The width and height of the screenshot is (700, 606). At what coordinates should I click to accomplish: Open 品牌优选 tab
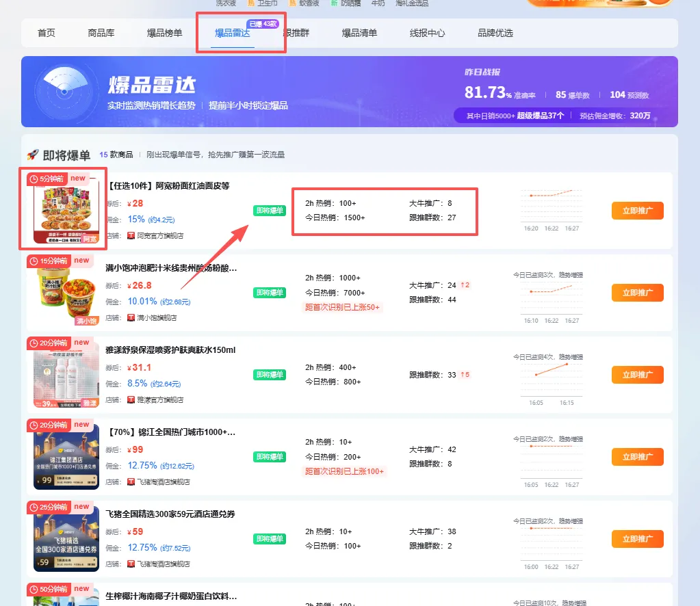pyautogui.click(x=495, y=33)
